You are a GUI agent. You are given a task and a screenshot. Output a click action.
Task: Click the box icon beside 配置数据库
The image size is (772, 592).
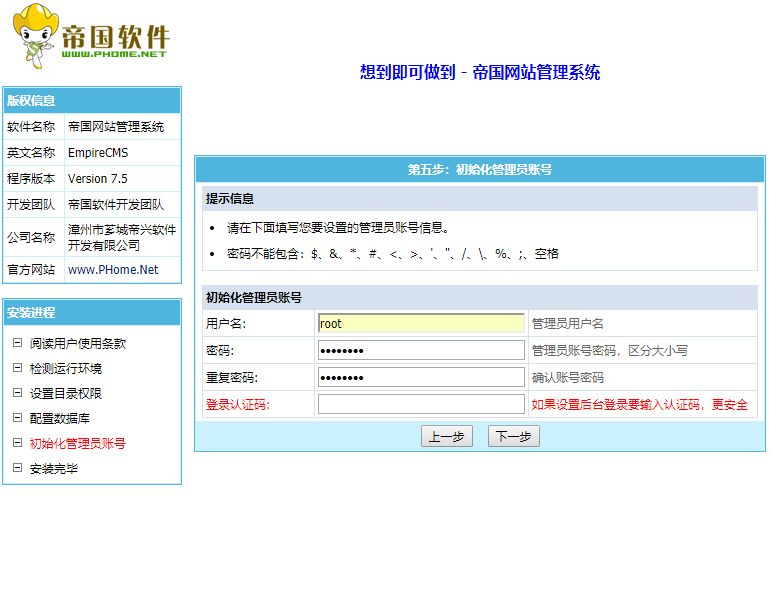point(17,418)
